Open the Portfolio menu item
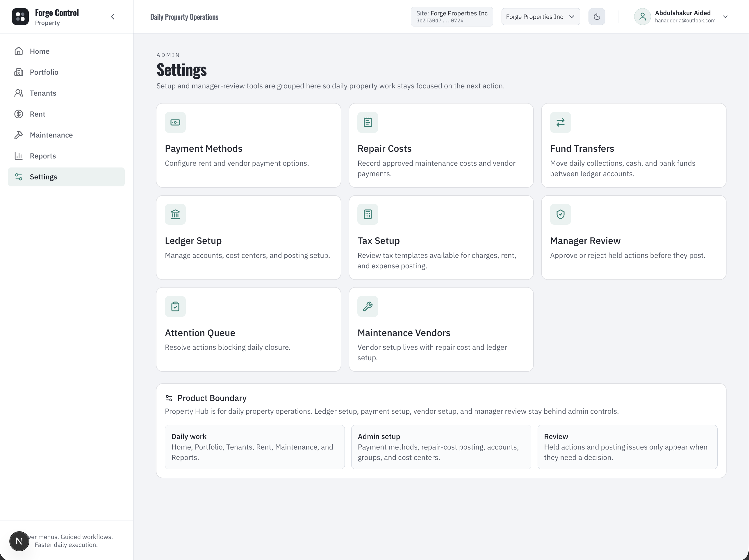749x560 pixels. pyautogui.click(x=66, y=72)
